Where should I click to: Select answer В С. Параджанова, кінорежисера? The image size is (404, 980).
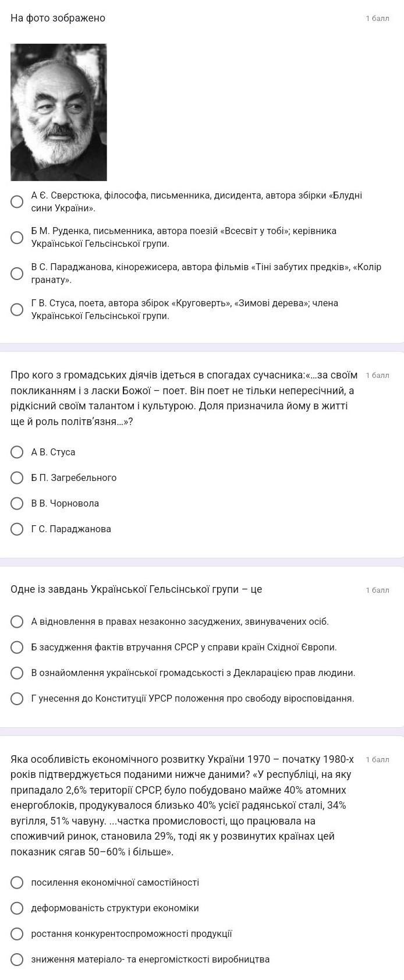tap(17, 273)
